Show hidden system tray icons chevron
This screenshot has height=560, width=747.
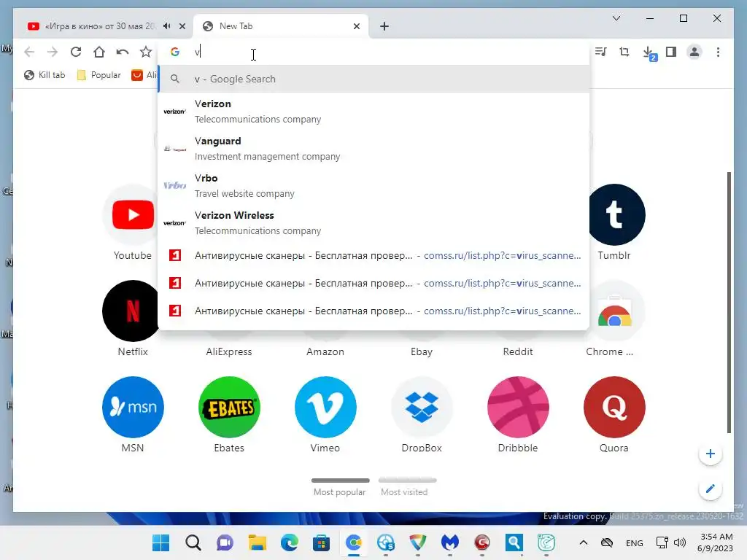[x=583, y=542]
